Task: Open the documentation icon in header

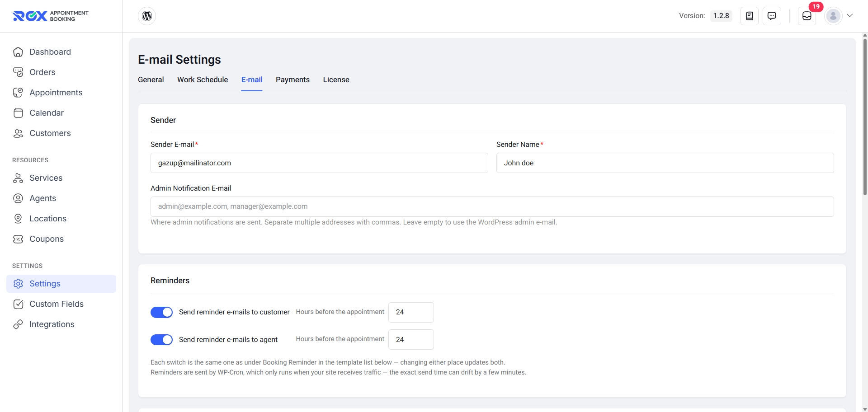Action: point(750,16)
